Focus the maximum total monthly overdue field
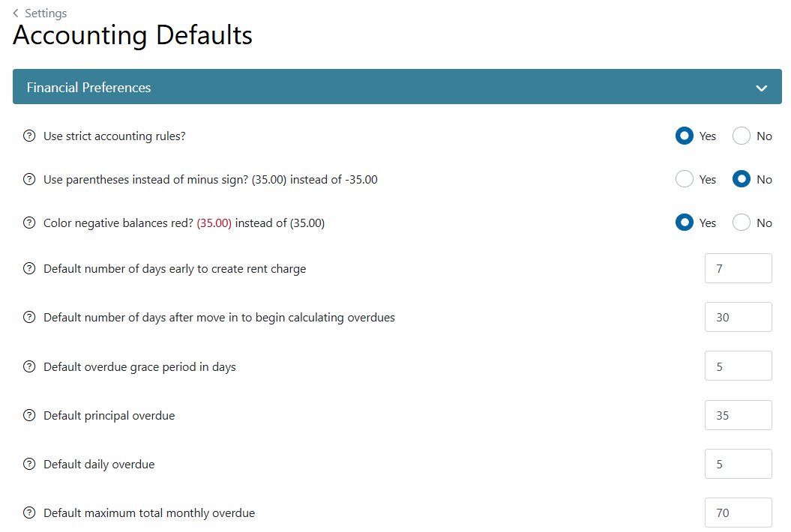The width and height of the screenshot is (791, 532). coord(738,513)
